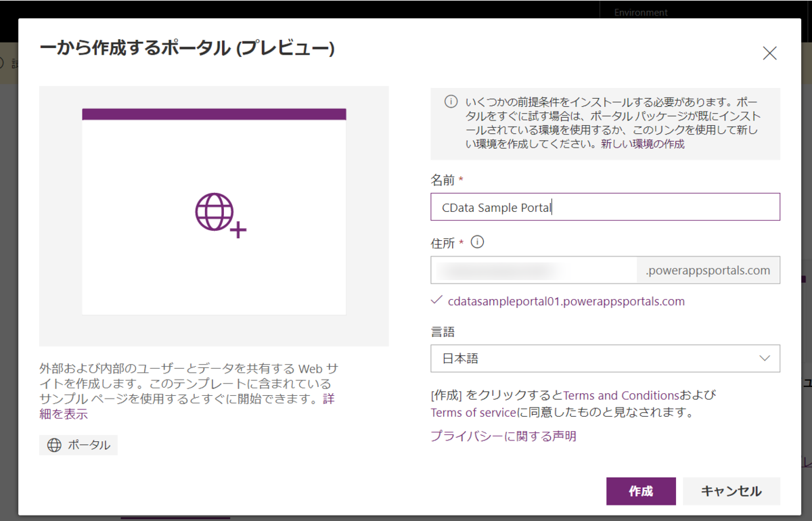Open the 詳細を表示 link
Screen dimensions: 812x521
tap(63, 414)
